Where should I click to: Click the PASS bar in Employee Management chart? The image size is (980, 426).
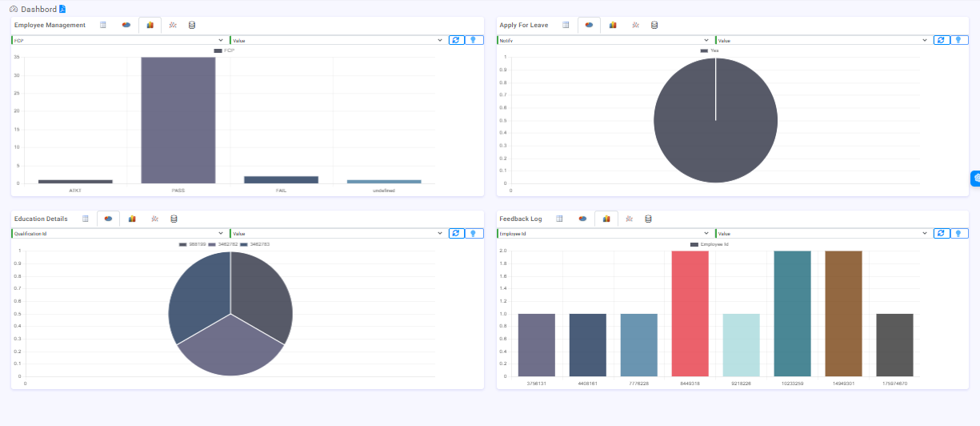[x=178, y=120]
